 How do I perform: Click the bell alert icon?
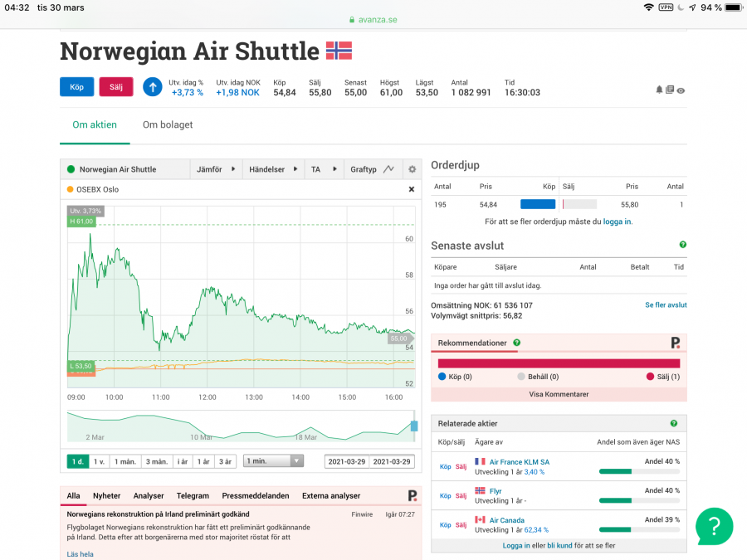tap(660, 90)
